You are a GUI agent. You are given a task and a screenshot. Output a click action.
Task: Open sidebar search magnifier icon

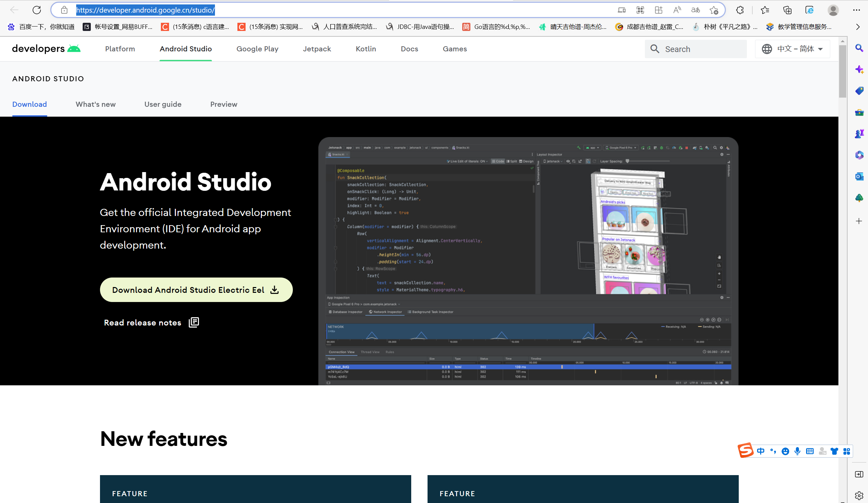859,48
